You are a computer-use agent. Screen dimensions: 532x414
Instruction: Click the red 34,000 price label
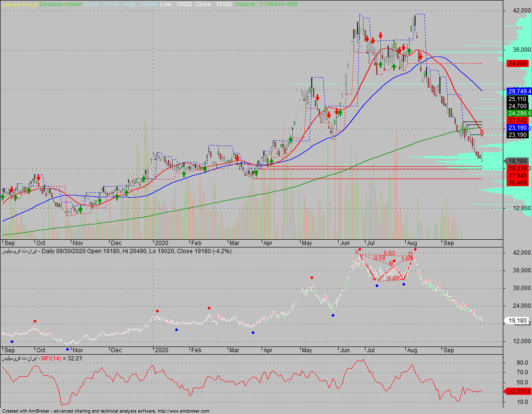[518, 64]
